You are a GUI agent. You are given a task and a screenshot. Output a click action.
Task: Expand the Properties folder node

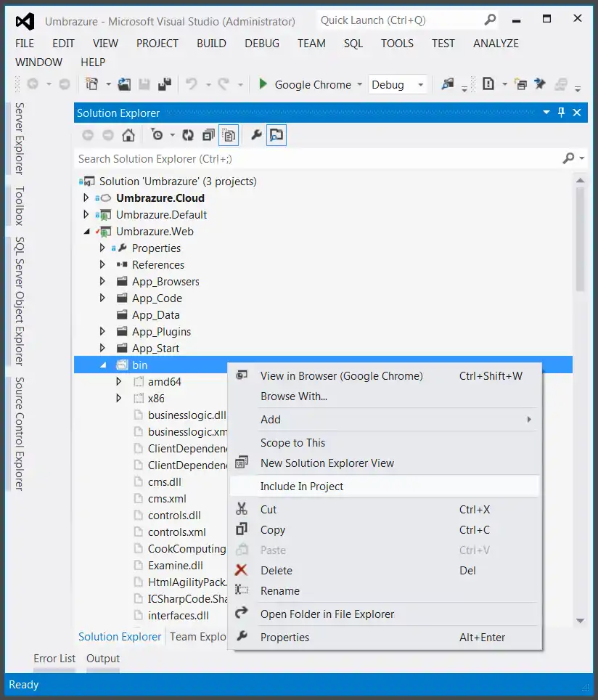(x=102, y=248)
